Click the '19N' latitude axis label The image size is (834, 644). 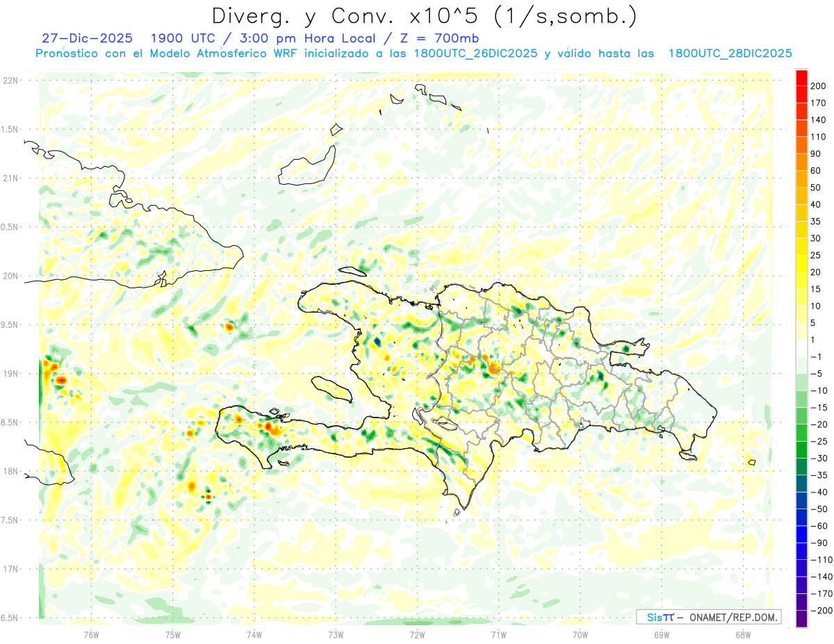point(10,374)
